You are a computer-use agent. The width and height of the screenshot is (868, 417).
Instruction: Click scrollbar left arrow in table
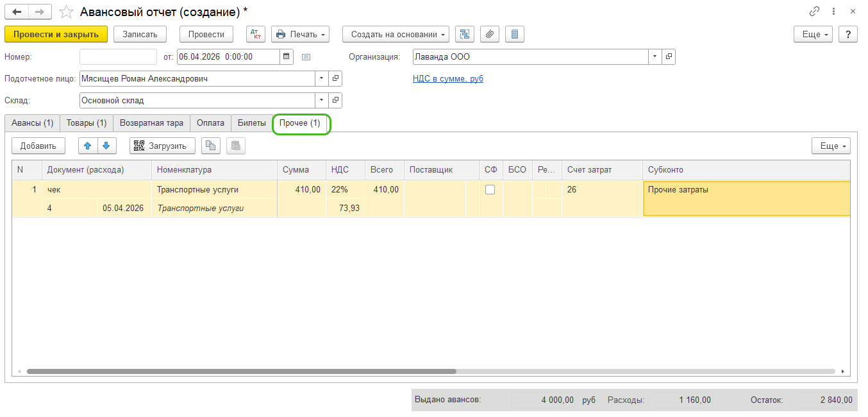coord(19,371)
